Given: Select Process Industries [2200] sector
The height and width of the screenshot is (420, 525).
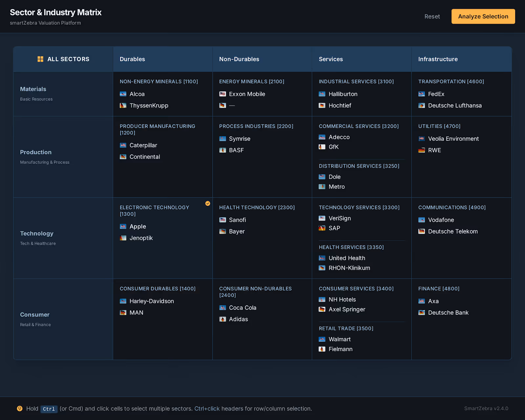Looking at the screenshot, I should click(262, 157).
